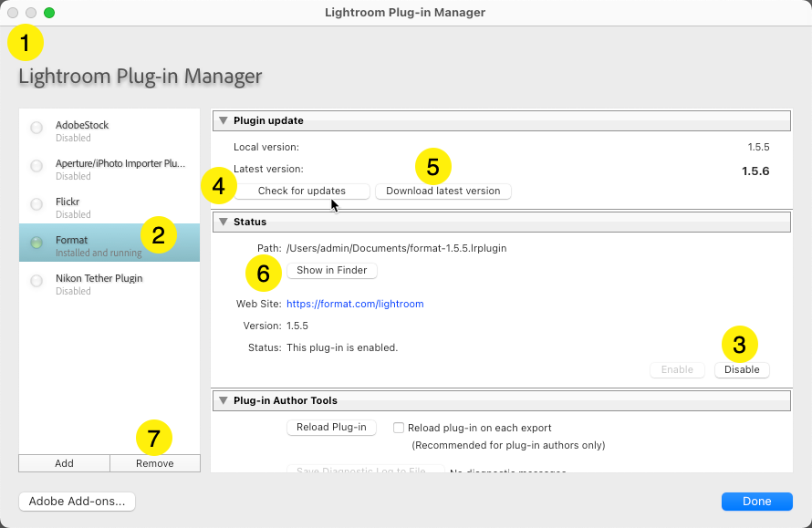
Task: Click Download latest version
Action: coord(442,192)
